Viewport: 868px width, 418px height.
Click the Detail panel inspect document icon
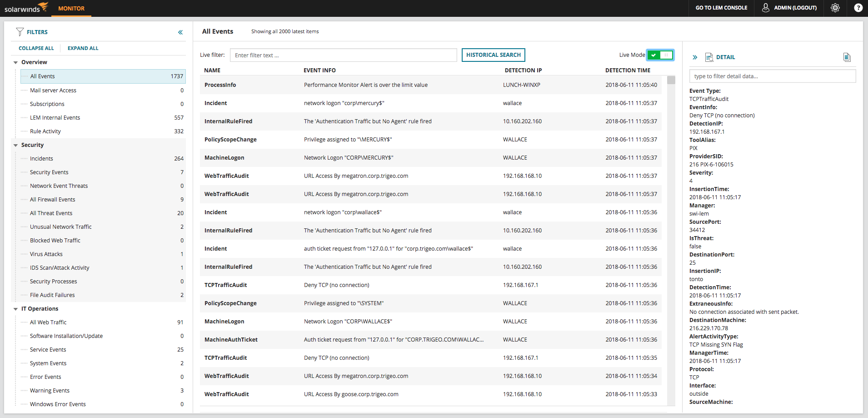coord(709,57)
